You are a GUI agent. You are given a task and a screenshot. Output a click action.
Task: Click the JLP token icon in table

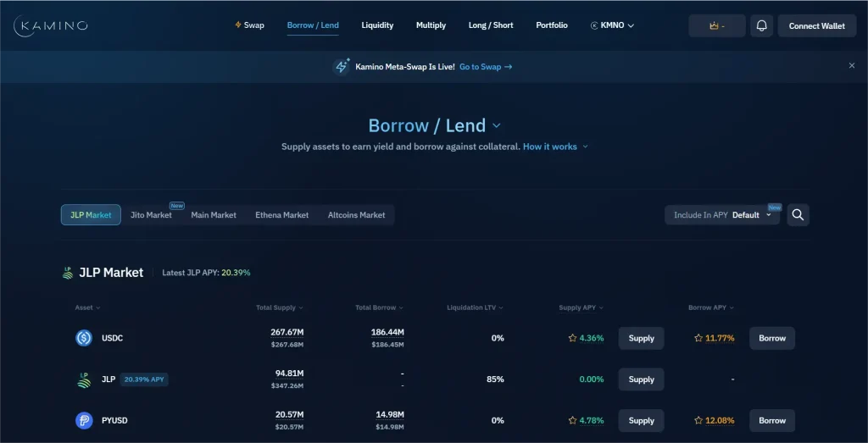(84, 379)
